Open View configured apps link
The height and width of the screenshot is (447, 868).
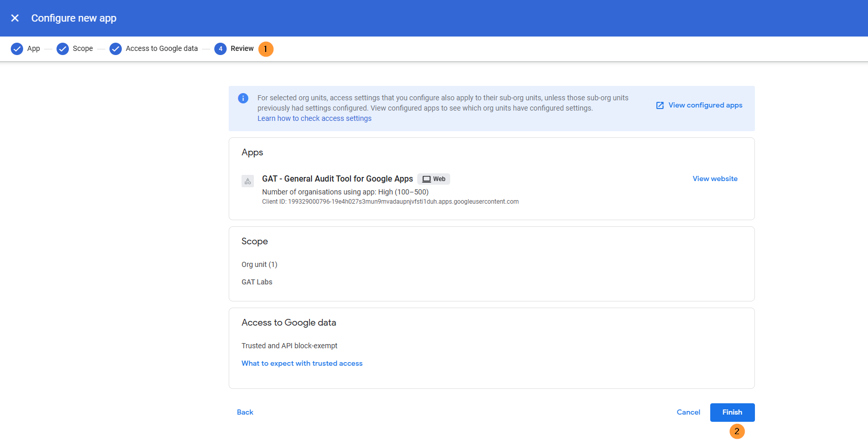pos(705,105)
